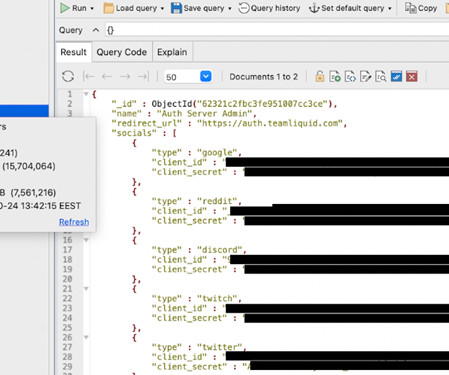449x375 pixels.
Task: Click the red X delete document icon
Action: point(412,77)
